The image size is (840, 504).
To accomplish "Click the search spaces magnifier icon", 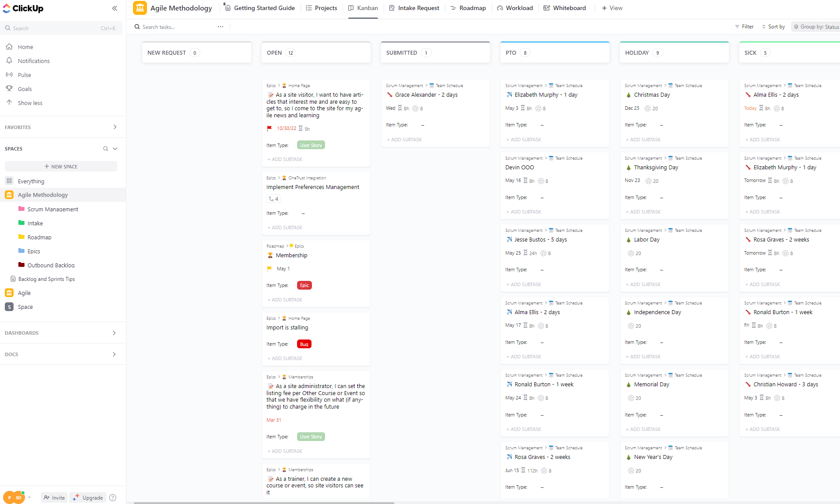I will pos(105,149).
